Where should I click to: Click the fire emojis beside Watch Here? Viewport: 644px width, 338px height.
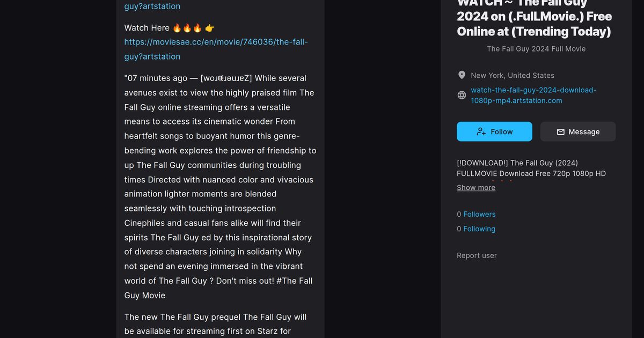[x=187, y=27]
